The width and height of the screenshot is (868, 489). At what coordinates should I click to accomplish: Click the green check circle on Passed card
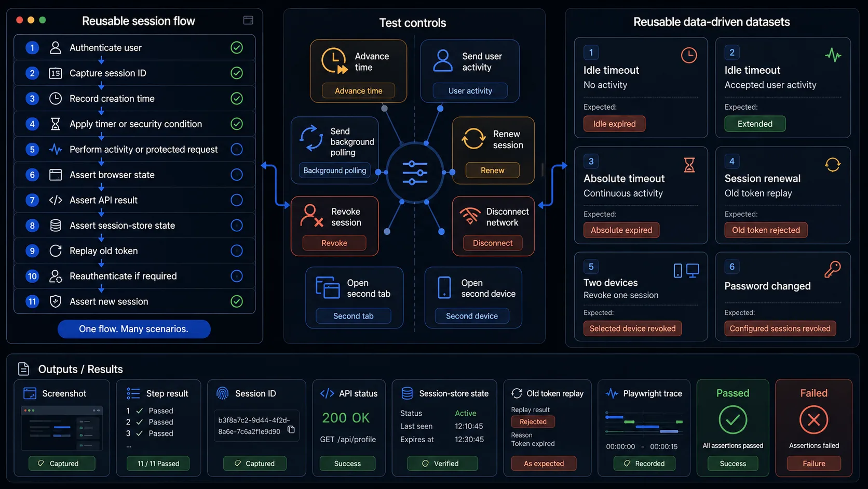click(x=733, y=420)
